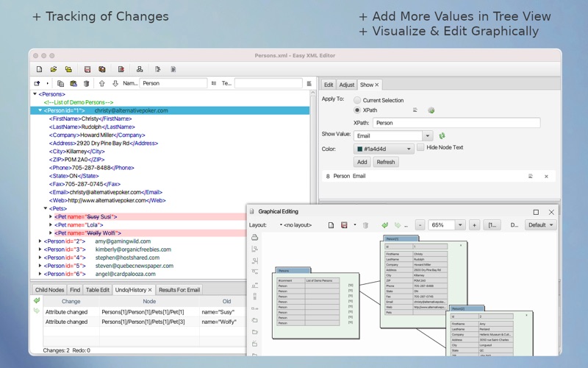Click the close document icon with red mark
588x368 pixels.
click(x=121, y=69)
